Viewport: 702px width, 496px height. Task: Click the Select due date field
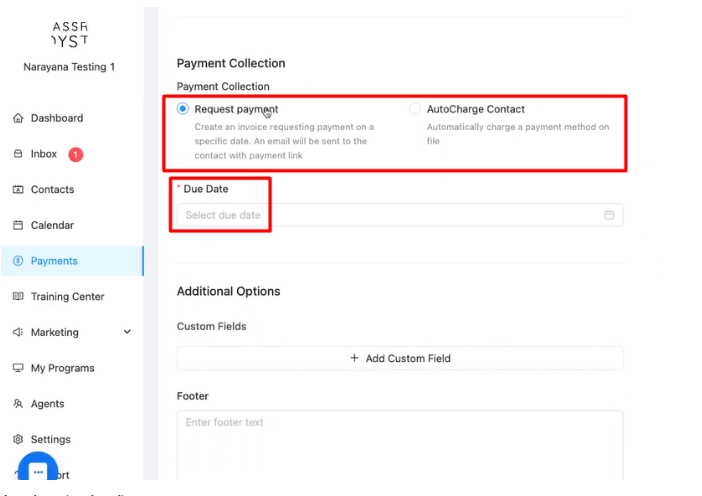(390, 215)
